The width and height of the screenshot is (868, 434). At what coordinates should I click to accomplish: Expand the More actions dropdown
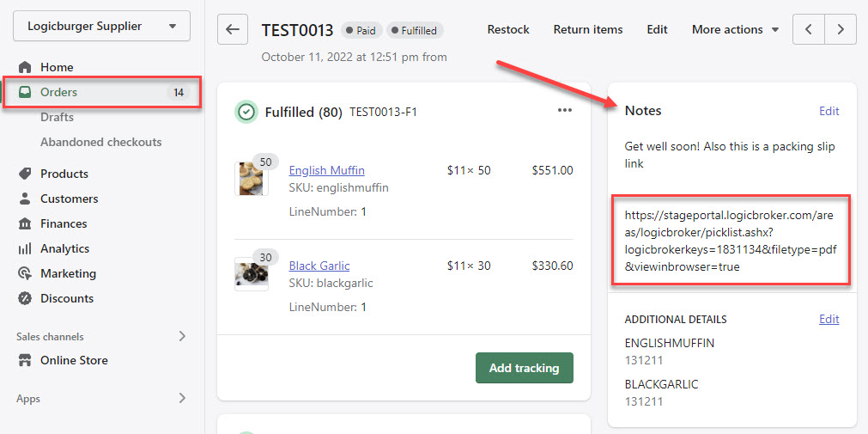tap(735, 29)
